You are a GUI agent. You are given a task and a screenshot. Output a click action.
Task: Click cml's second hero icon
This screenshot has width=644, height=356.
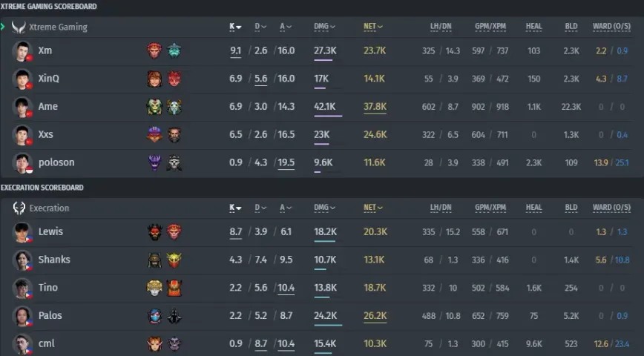[x=174, y=344]
